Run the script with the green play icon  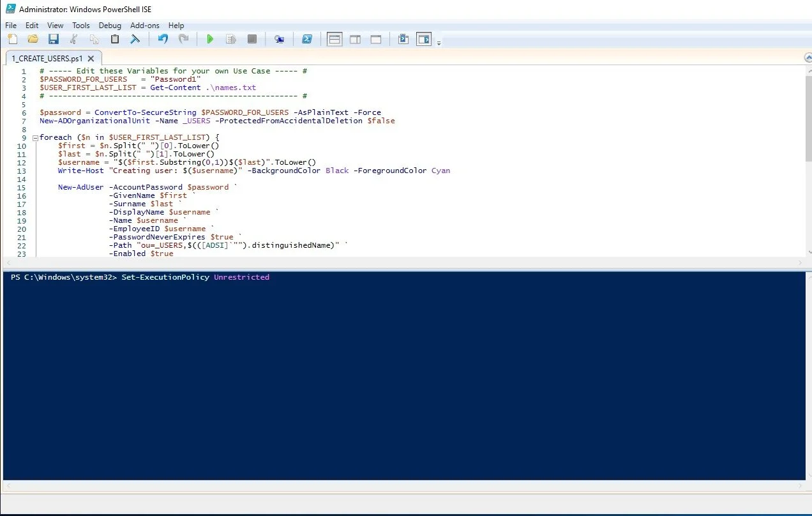[x=210, y=40]
